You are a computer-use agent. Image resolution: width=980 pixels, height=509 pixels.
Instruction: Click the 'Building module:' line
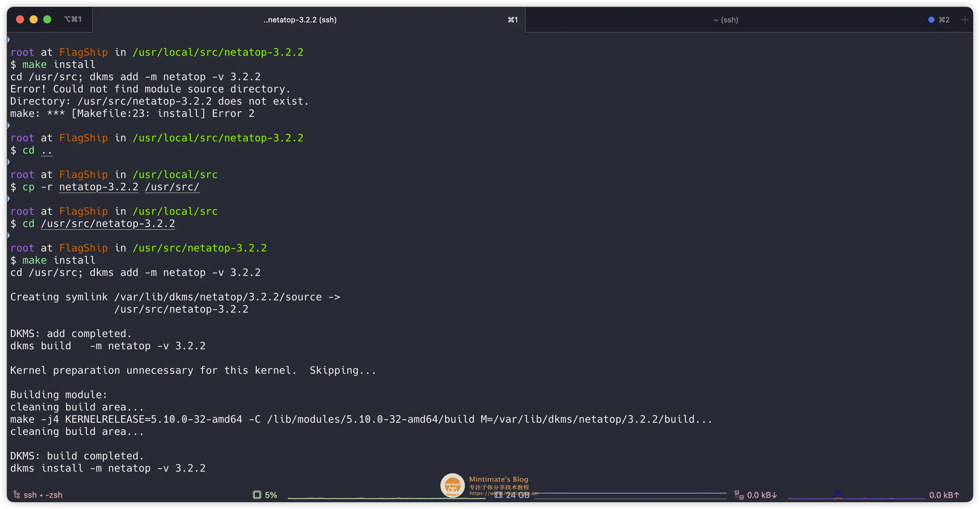(x=59, y=395)
